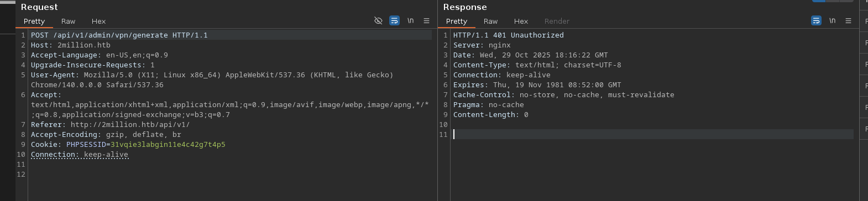The height and width of the screenshot is (201, 868).
Task: Click the Pragma: no-cache response header
Action: [489, 104]
